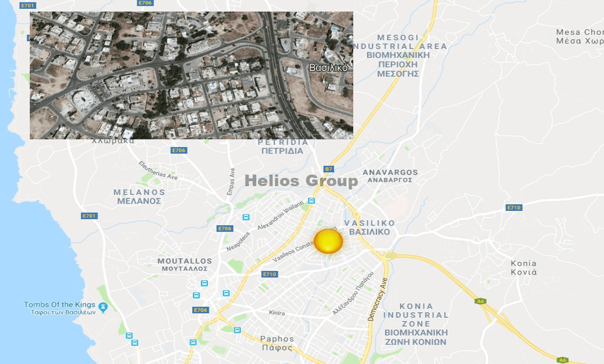The height and width of the screenshot is (364, 604).
Task: Click the bus stop icon near Neapoleos
Action: point(246,217)
